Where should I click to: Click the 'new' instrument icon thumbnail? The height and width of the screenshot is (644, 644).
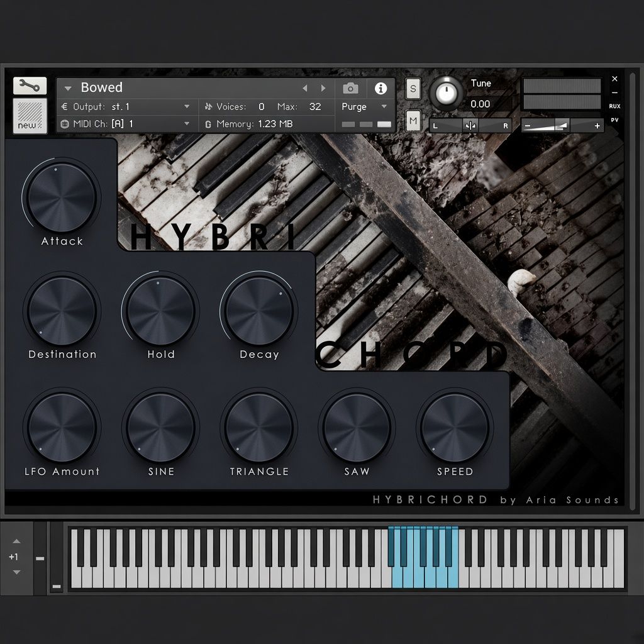pyautogui.click(x=30, y=116)
